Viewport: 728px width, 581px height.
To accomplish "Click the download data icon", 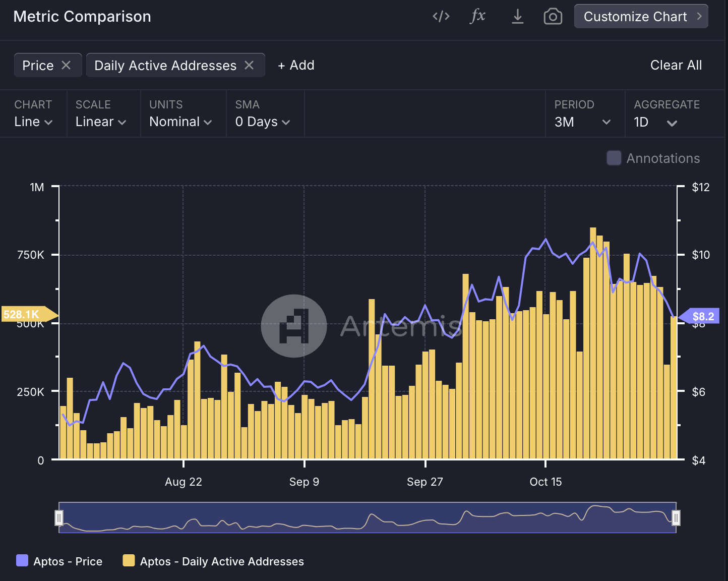I will pos(517,16).
